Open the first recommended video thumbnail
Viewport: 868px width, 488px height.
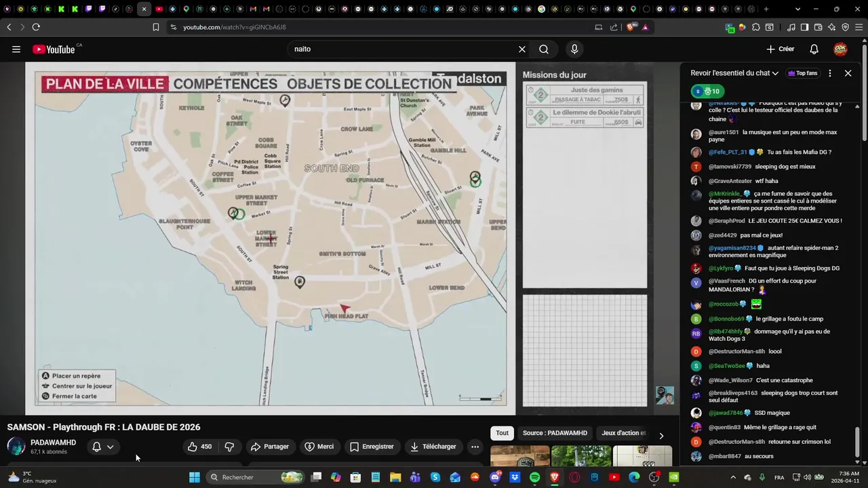519,456
